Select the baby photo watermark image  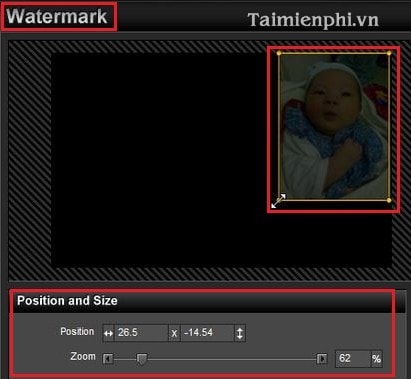point(334,127)
